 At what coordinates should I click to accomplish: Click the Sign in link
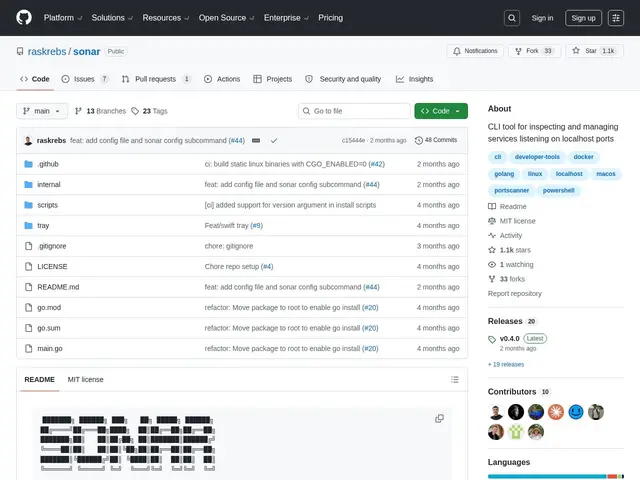click(x=542, y=18)
